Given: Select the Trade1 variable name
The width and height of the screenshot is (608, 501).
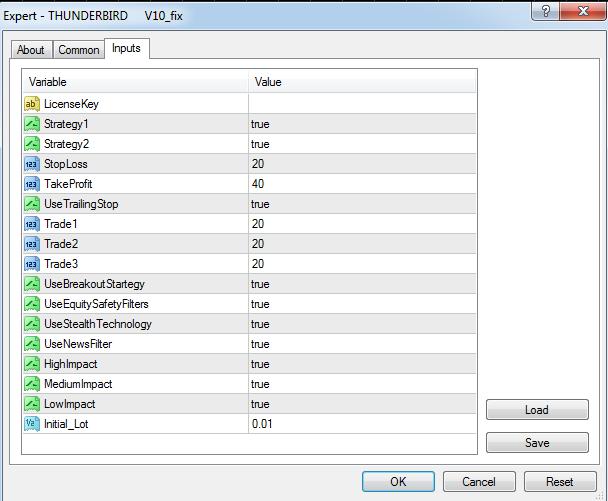Looking at the screenshot, I should tap(61, 224).
